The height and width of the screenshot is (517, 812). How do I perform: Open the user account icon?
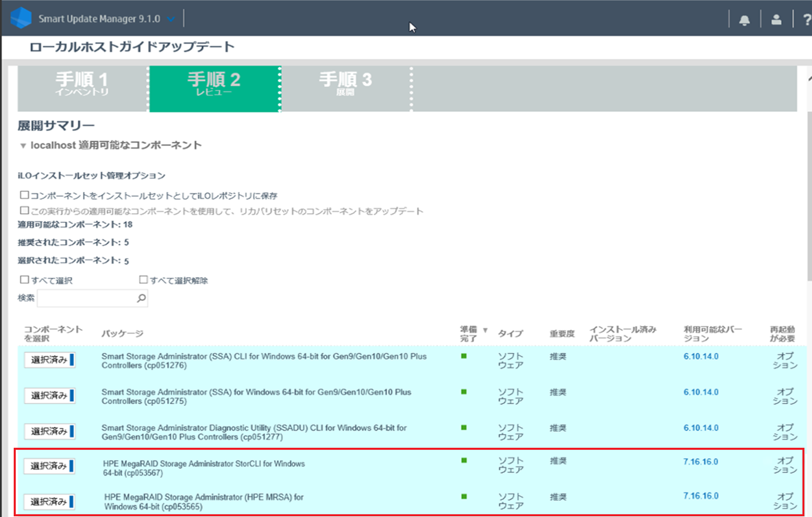[x=776, y=20]
